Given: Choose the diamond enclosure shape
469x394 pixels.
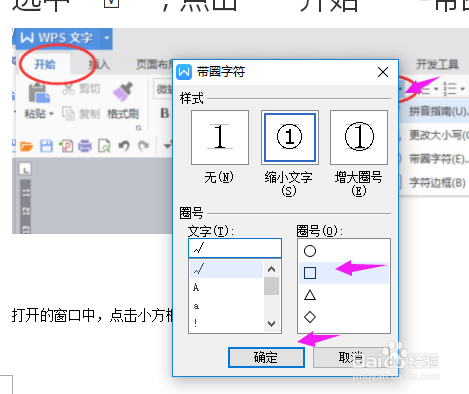Looking at the screenshot, I should coord(344,317).
